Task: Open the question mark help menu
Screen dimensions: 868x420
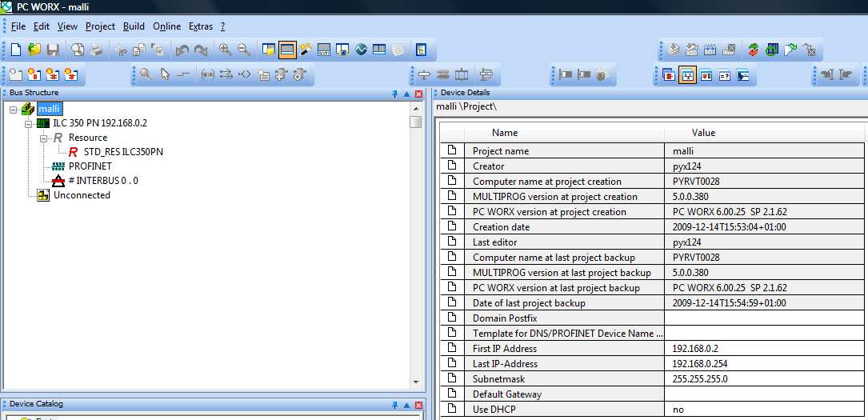Action: point(222,26)
